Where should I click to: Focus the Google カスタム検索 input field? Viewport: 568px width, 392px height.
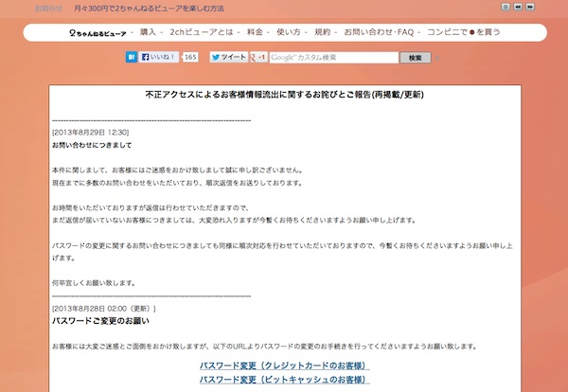(333, 57)
